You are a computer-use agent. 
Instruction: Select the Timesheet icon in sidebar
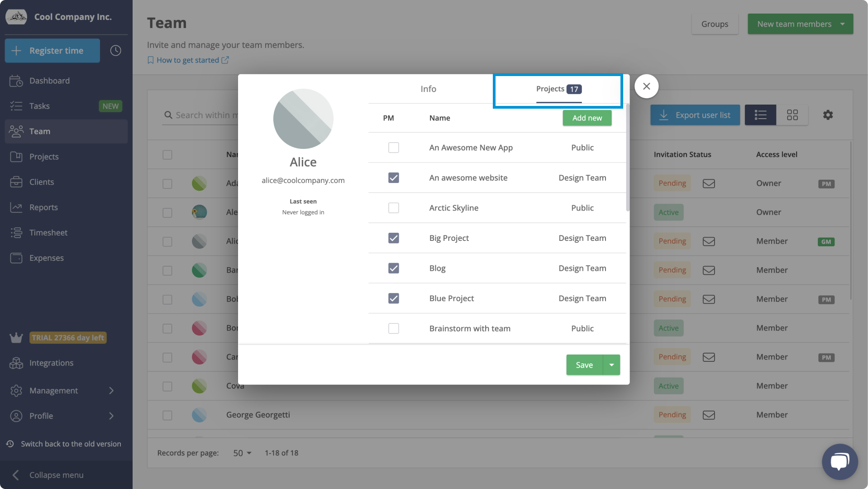tap(16, 232)
